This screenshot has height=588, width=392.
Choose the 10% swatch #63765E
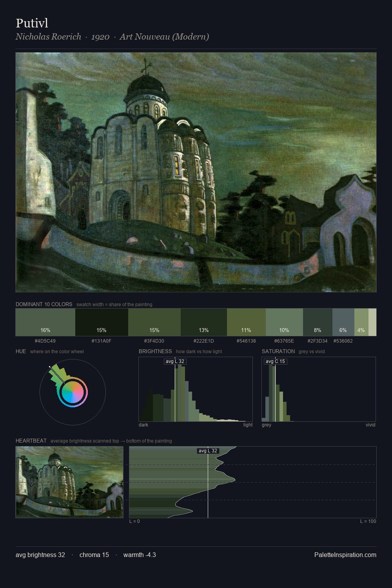coord(284,322)
